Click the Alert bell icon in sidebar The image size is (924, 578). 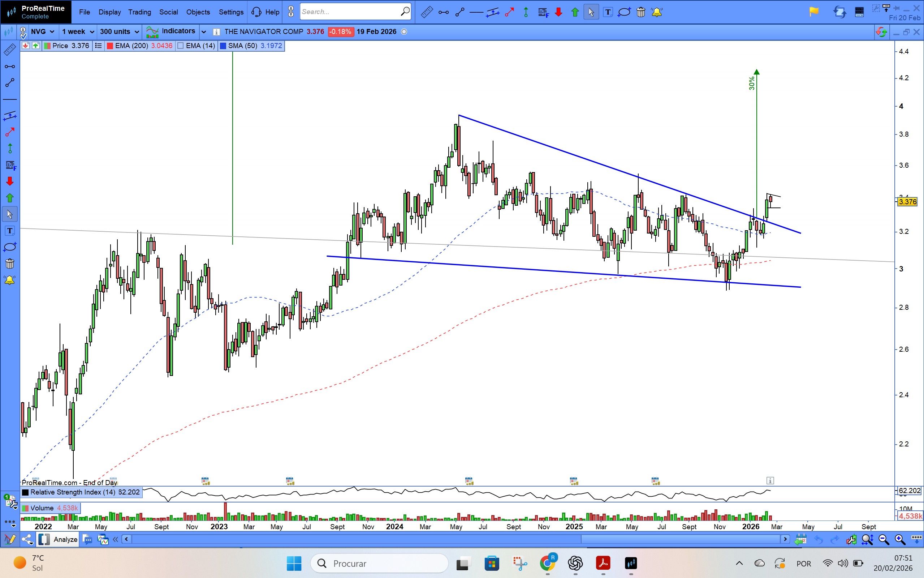pyautogui.click(x=9, y=280)
